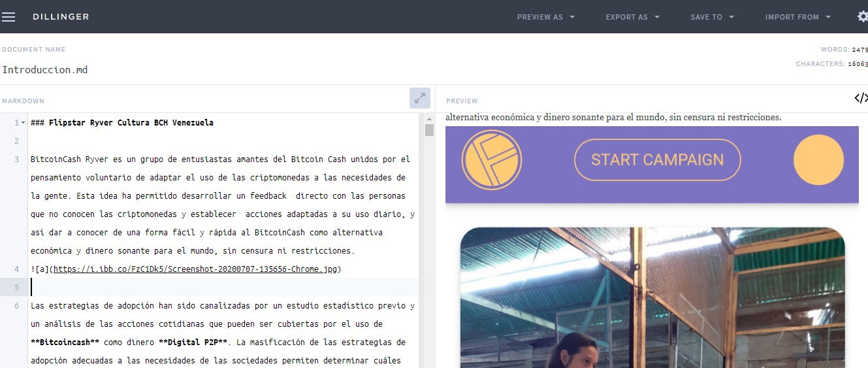The image size is (868, 368).
Task: Open the settings gear icon
Action: pyautogui.click(x=862, y=17)
